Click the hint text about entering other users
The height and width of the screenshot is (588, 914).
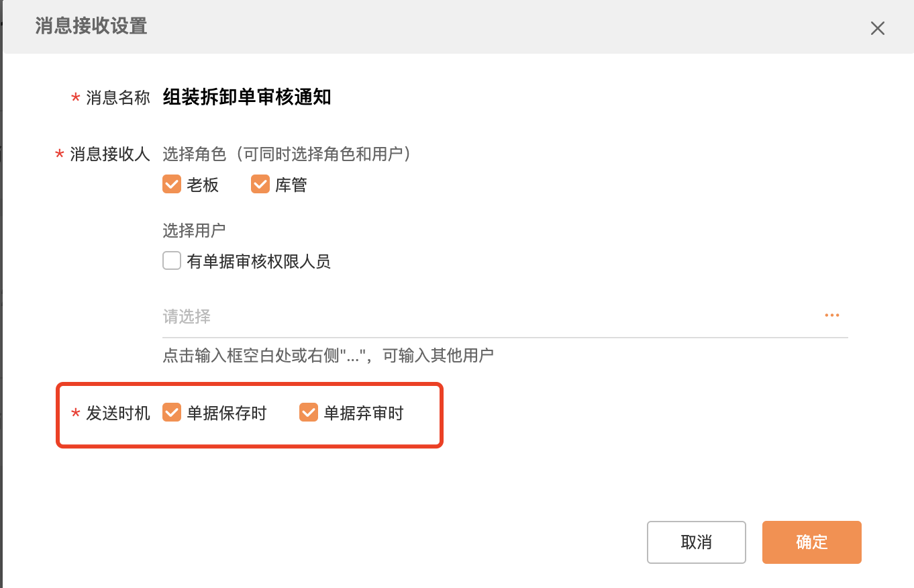328,355
